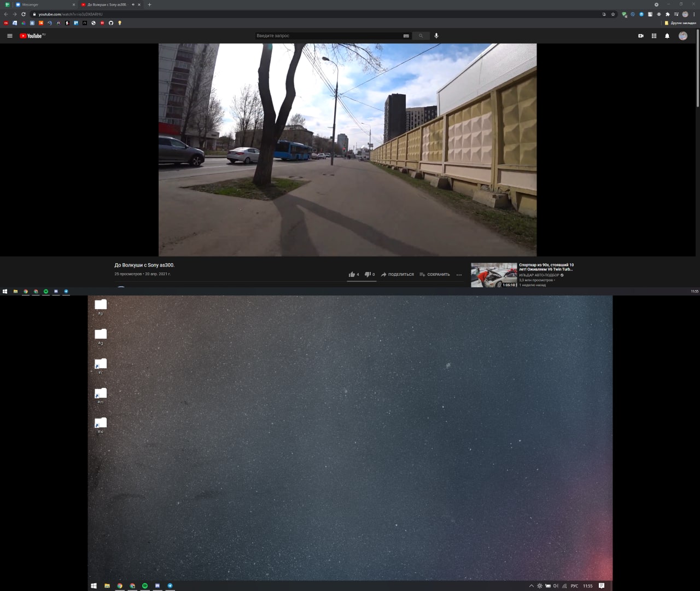Viewport: 700px width, 591px height.
Task: Open the Спорткар recommended video thumbnail
Action: click(494, 275)
